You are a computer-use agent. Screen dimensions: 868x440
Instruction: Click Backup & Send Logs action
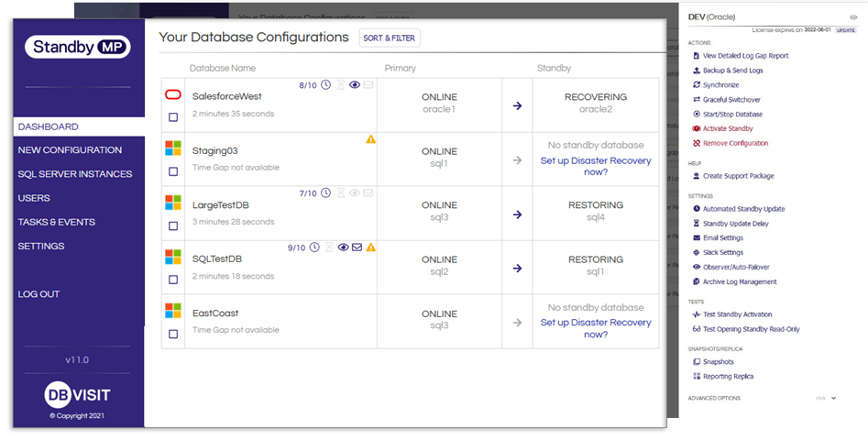pyautogui.click(x=729, y=71)
